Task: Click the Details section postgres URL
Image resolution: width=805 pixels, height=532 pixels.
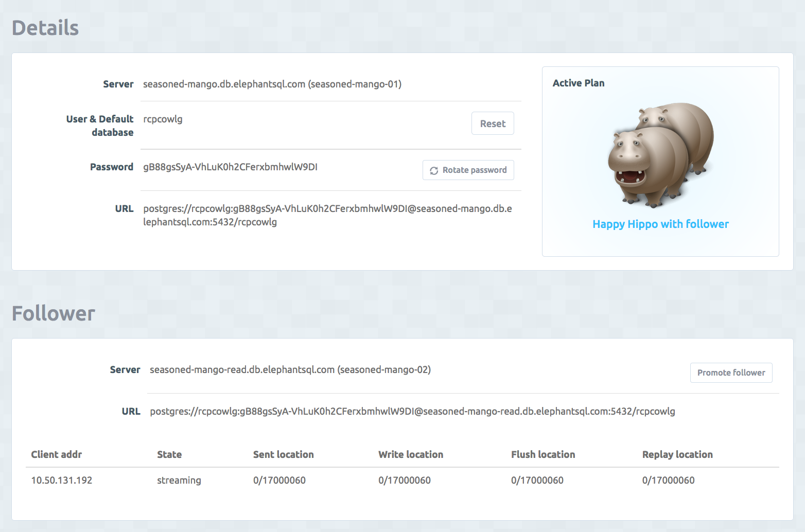Action: click(x=327, y=215)
